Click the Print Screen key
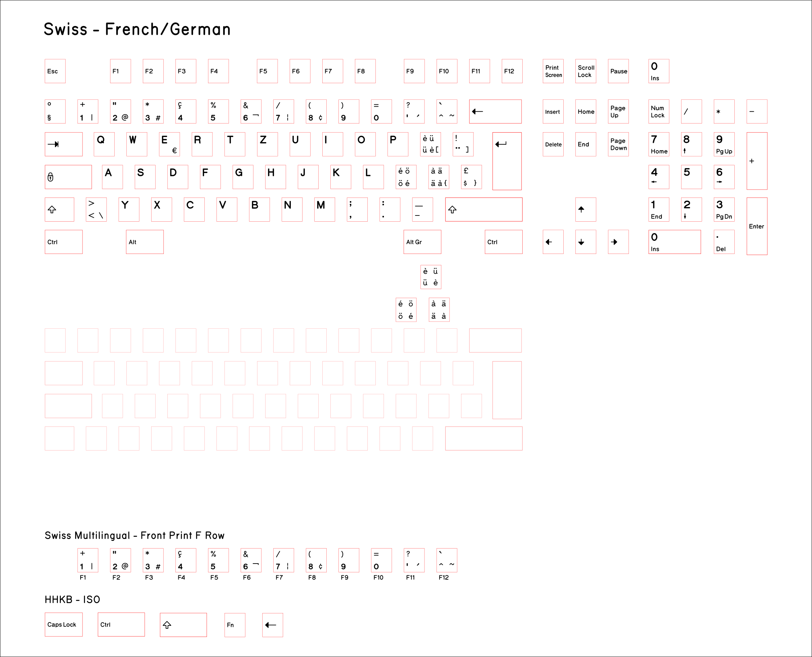The width and height of the screenshot is (812, 657). coord(553,71)
